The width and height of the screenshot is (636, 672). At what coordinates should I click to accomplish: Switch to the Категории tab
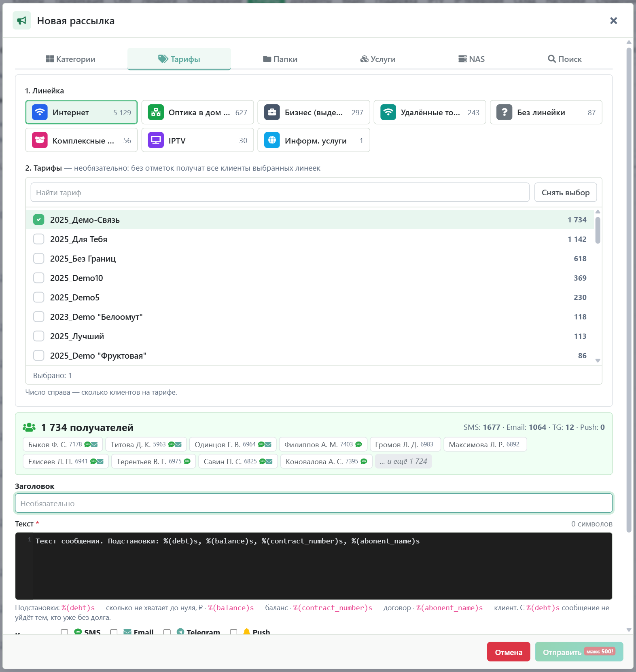pyautogui.click(x=70, y=59)
